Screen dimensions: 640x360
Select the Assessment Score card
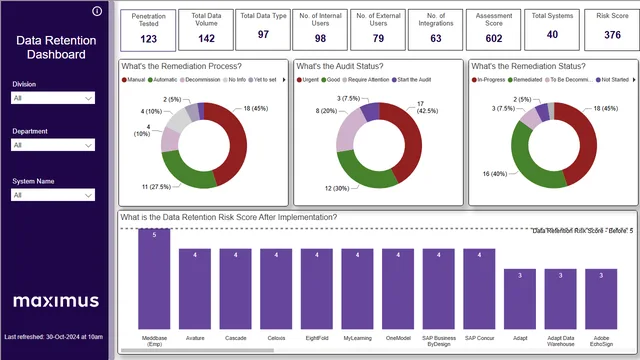(x=493, y=30)
